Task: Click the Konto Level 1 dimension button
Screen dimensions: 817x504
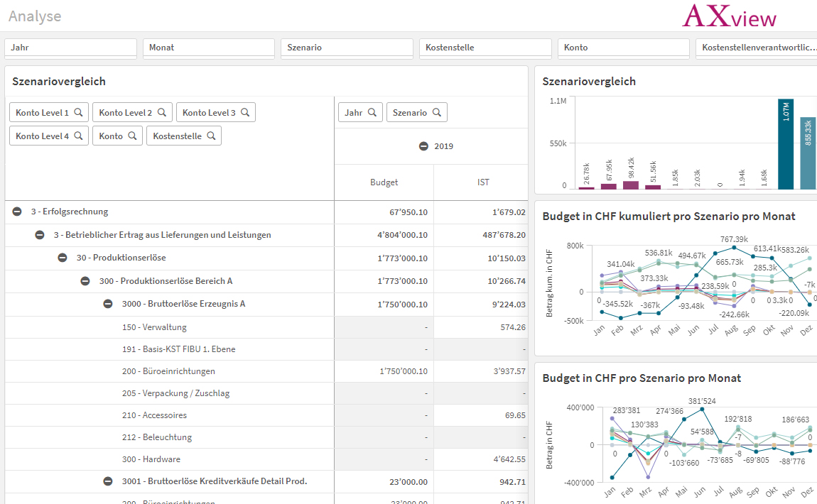Action: (49, 112)
